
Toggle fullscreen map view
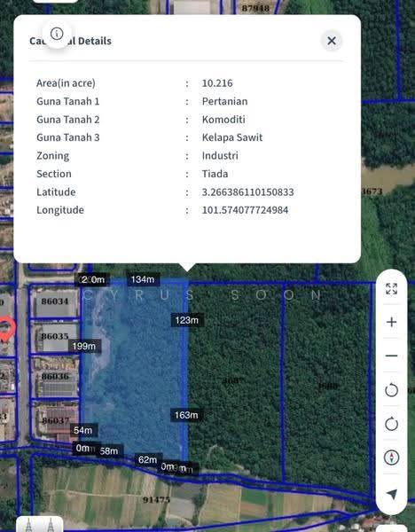pyautogui.click(x=391, y=289)
